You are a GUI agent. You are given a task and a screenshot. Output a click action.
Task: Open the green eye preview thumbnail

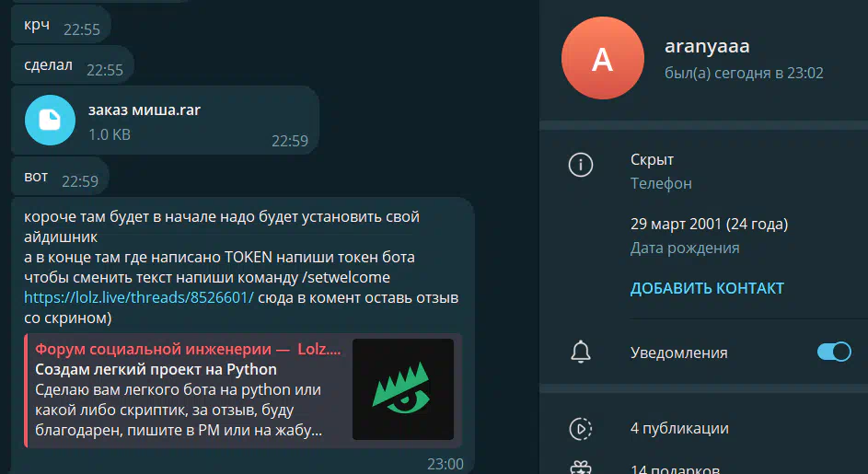[403, 389]
